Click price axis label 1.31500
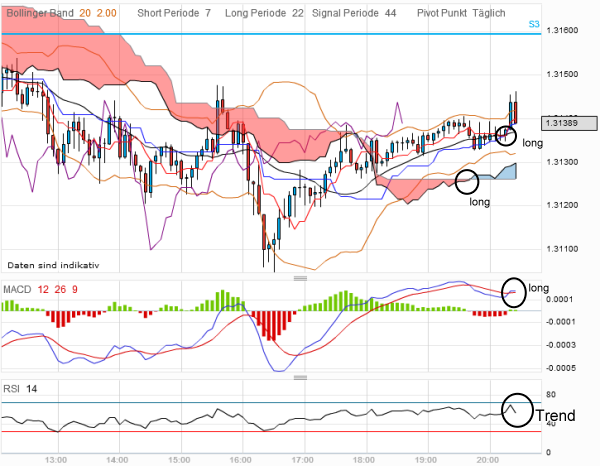 pyautogui.click(x=562, y=74)
